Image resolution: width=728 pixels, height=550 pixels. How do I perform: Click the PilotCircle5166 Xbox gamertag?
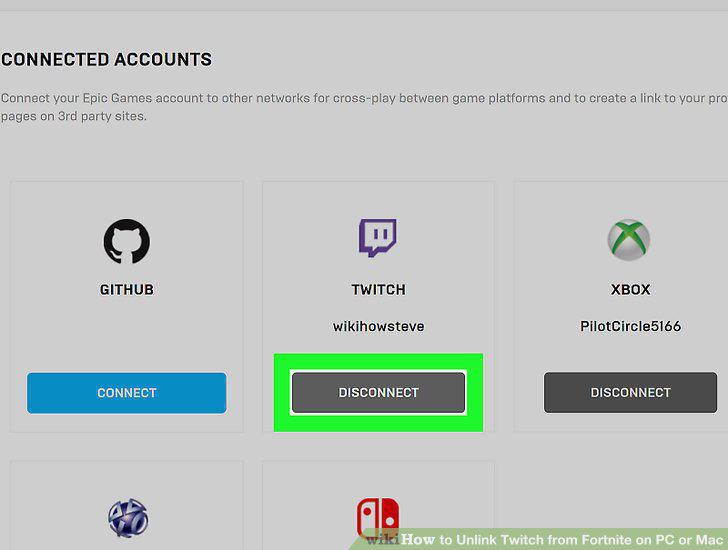(630, 326)
